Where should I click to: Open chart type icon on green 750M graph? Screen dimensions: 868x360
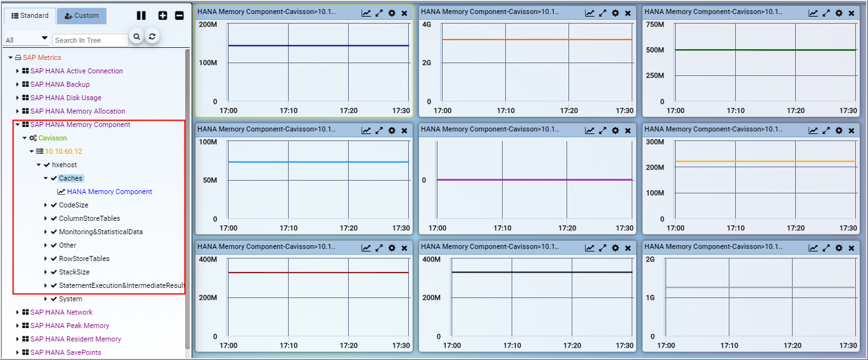[813, 13]
